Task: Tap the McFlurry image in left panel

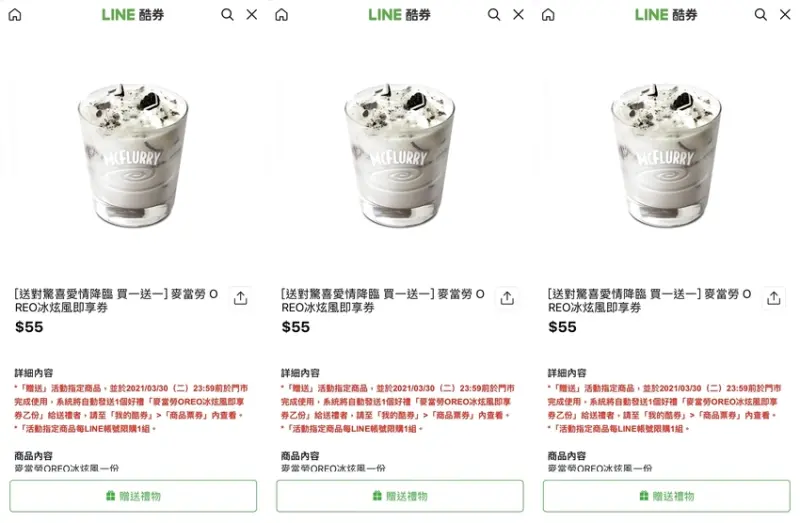Action: pyautogui.click(x=133, y=156)
